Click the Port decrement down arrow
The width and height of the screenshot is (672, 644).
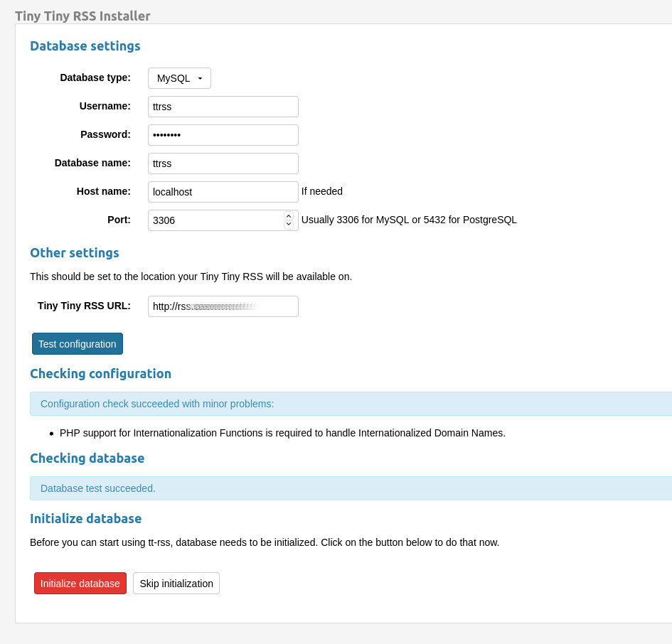coord(288,225)
